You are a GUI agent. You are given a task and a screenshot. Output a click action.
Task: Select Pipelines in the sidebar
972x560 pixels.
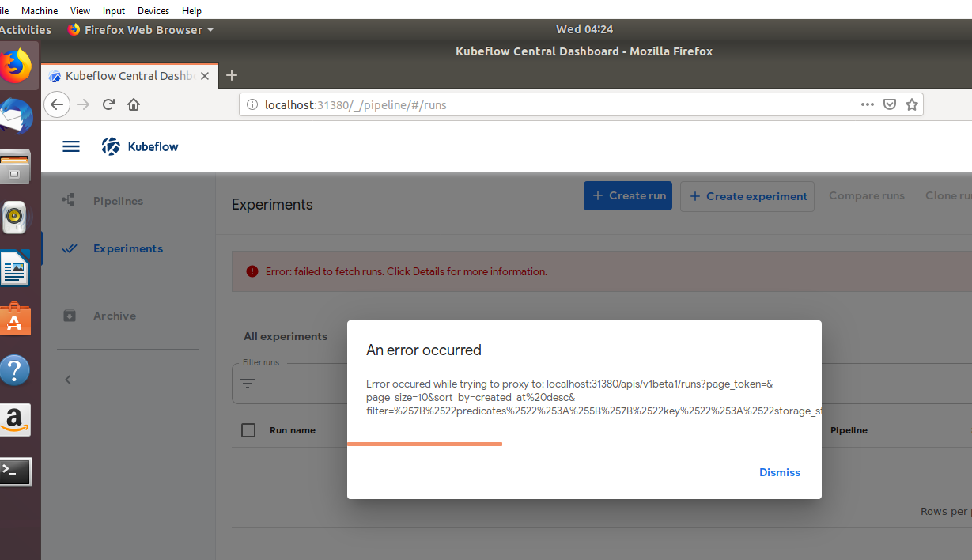[119, 201]
